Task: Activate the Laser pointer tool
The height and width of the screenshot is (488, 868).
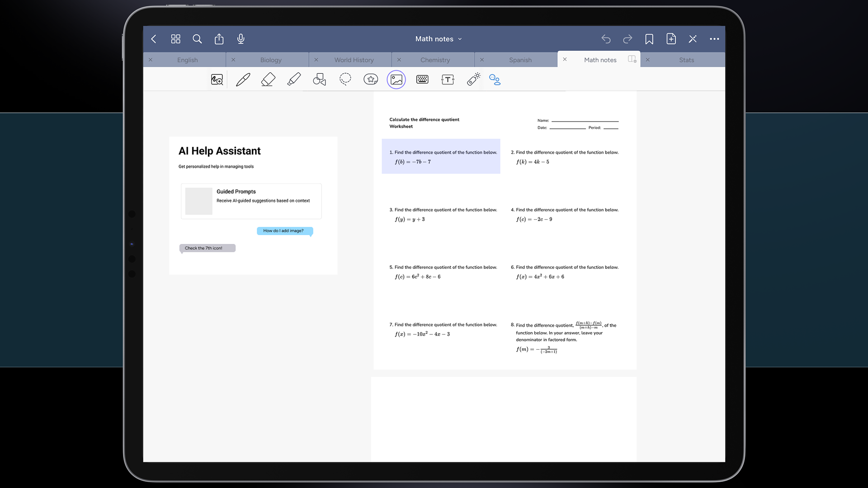Action: pos(473,80)
